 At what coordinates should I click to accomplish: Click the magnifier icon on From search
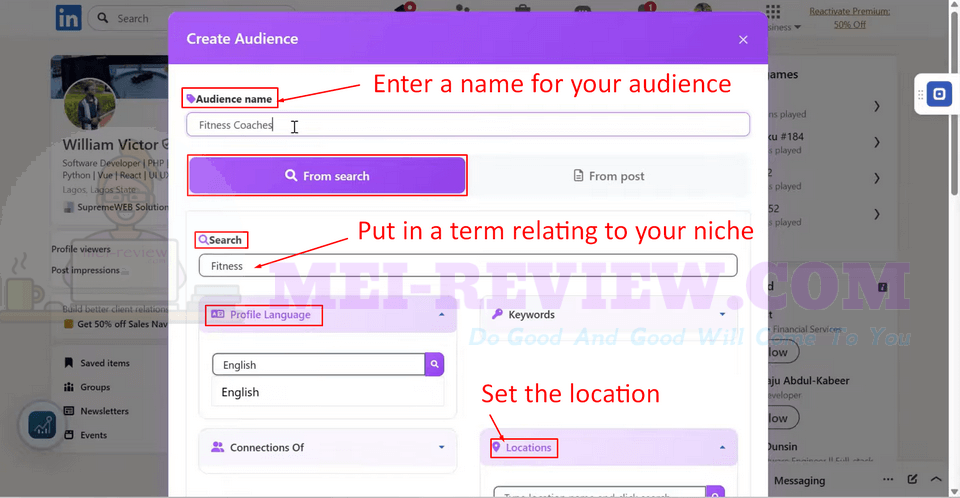tap(291, 175)
